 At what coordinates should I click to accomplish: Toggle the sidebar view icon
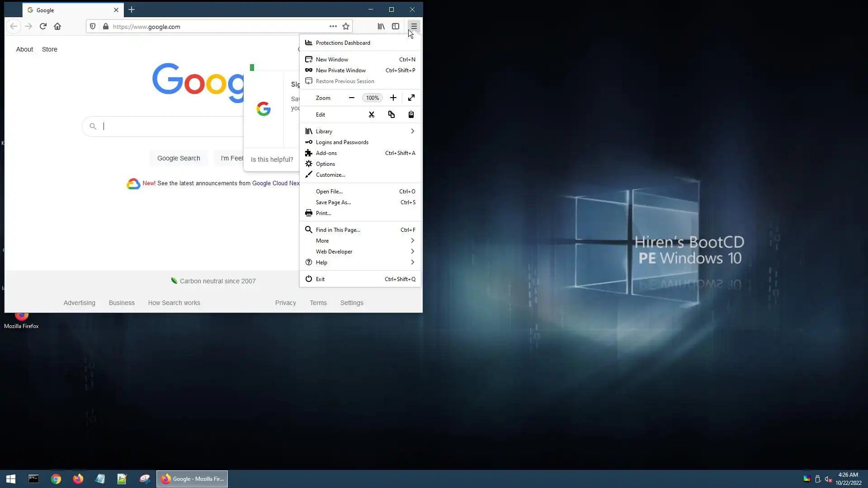[x=396, y=27]
